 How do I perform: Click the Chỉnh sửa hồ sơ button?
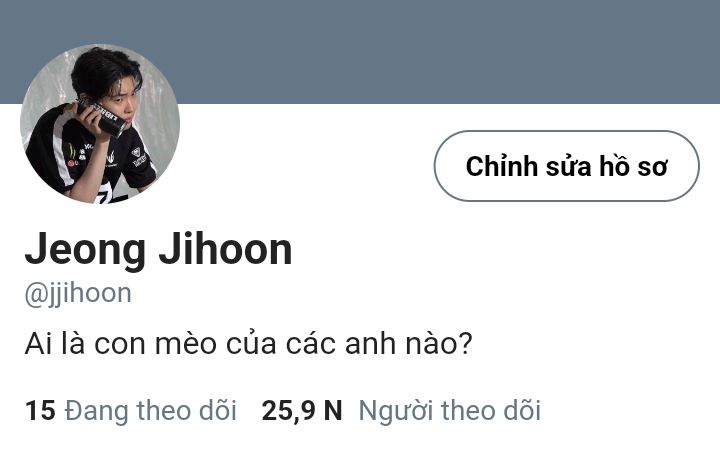[567, 166]
